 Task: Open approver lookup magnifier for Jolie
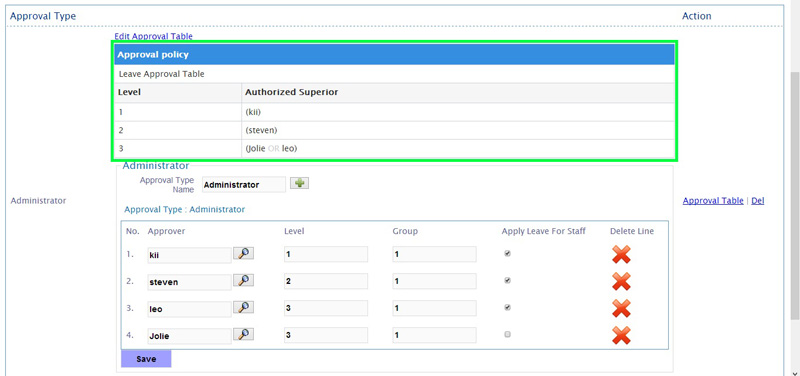[x=243, y=334]
